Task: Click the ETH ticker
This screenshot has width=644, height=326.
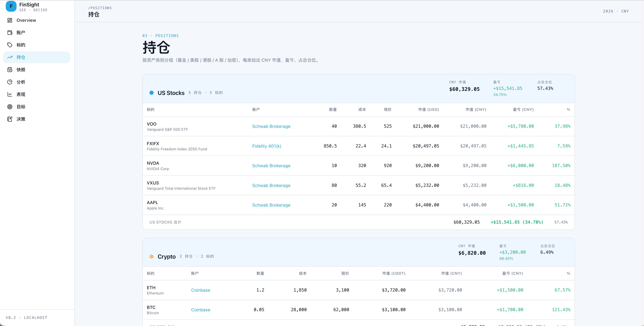Action: click(x=151, y=288)
